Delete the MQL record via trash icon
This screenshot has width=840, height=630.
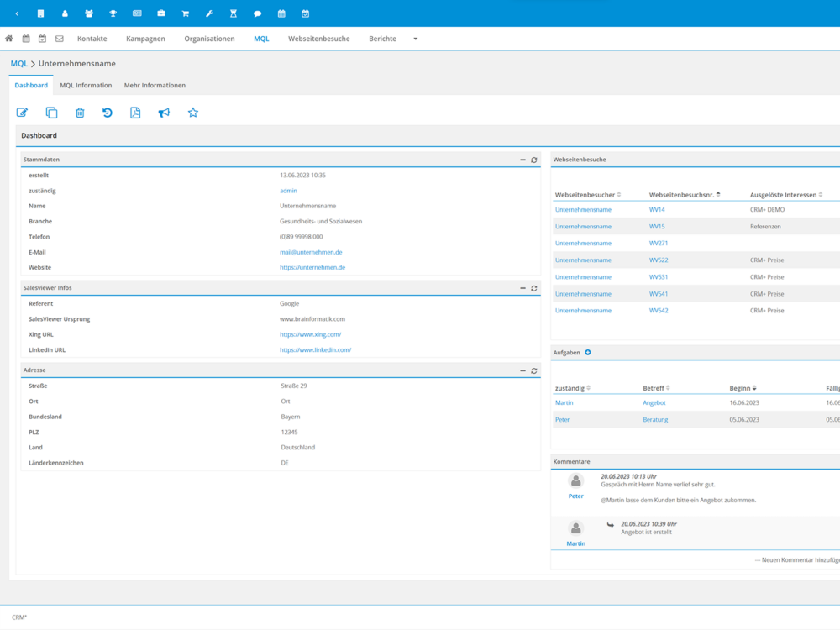click(80, 113)
